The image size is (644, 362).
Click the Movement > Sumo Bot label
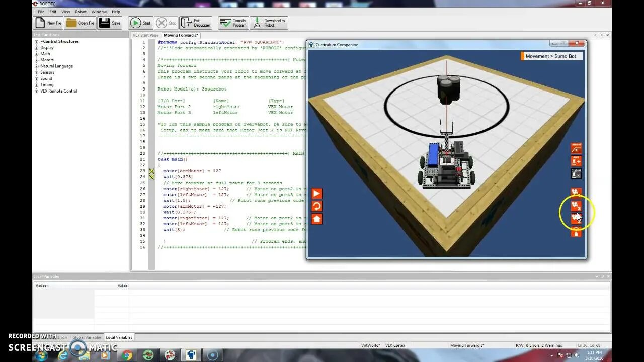[x=551, y=56]
